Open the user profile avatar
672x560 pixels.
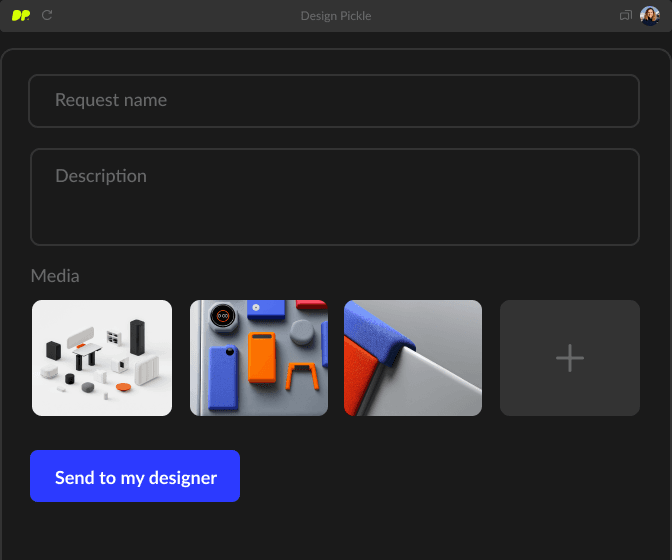click(650, 16)
